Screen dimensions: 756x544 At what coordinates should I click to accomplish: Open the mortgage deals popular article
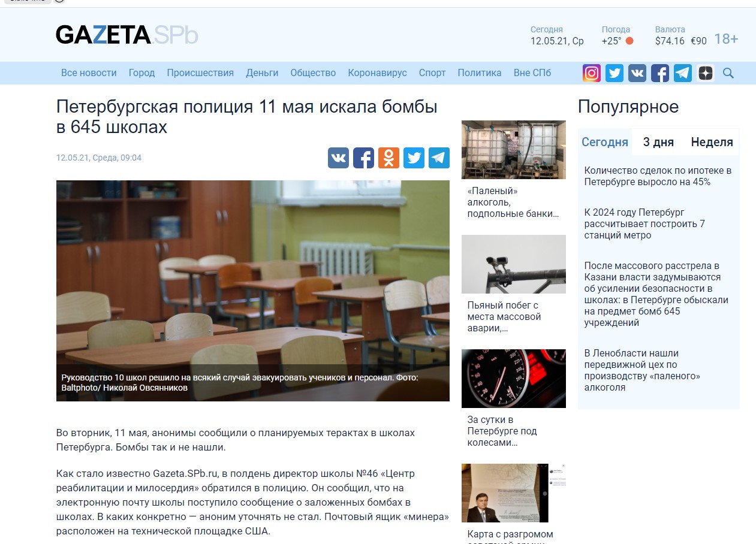658,176
